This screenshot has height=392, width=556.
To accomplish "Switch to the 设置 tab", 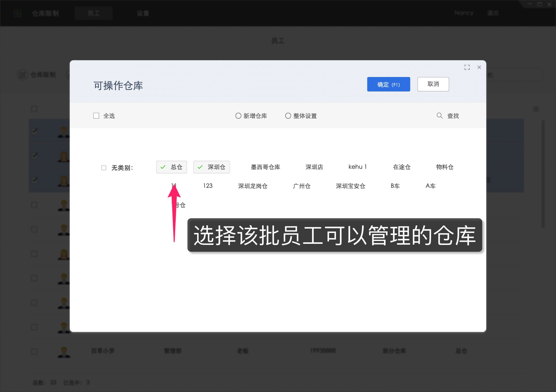I will coord(143,13).
